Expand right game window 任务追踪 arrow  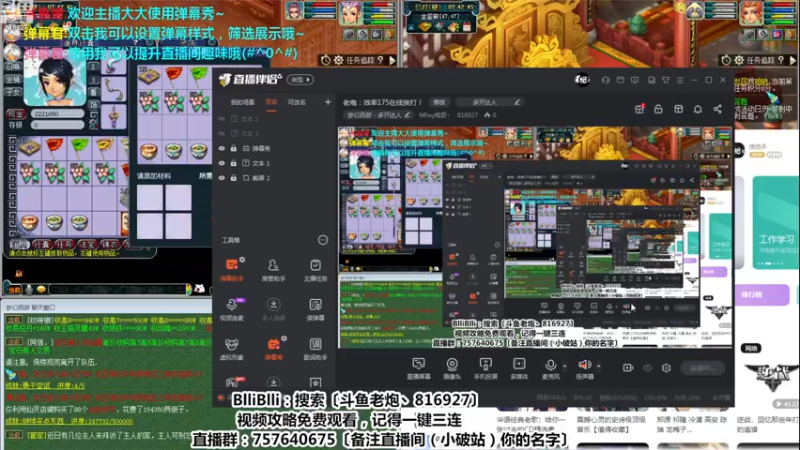[x=793, y=60]
